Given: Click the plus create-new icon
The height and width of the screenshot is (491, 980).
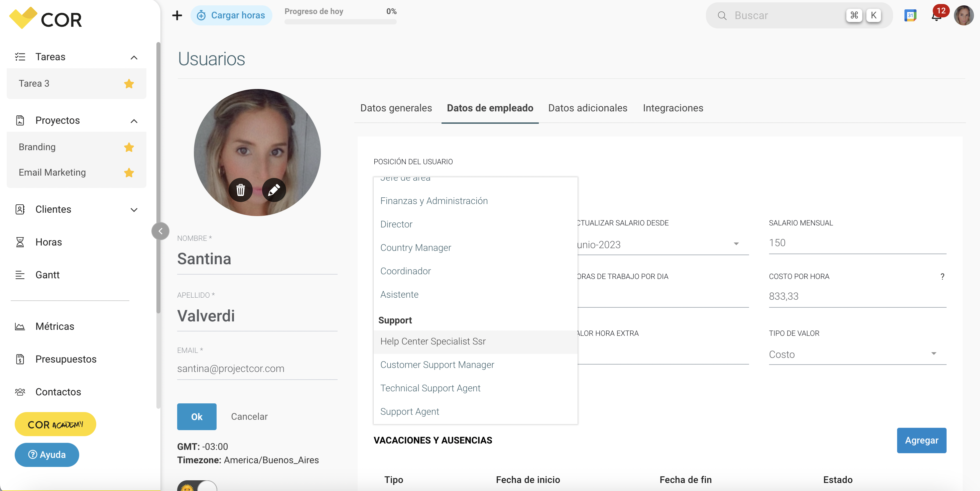Looking at the screenshot, I should point(177,15).
